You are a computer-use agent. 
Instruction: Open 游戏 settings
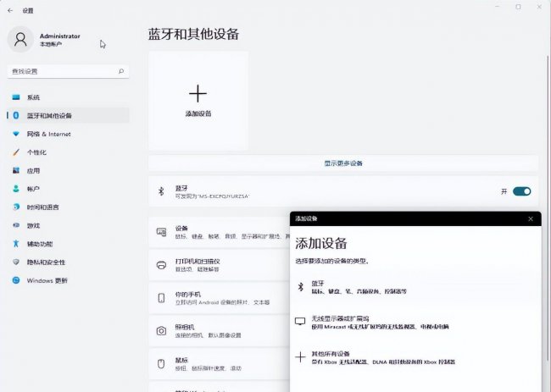click(68, 225)
